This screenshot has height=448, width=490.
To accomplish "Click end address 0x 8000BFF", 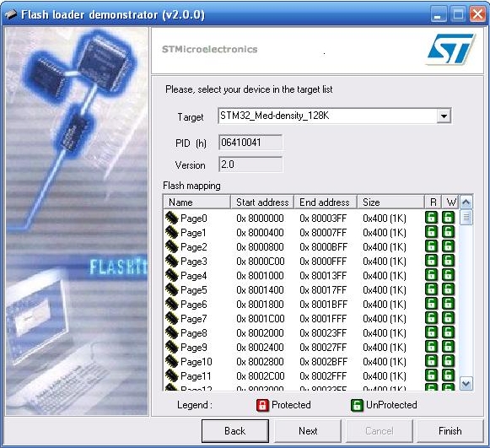I will pyautogui.click(x=324, y=247).
